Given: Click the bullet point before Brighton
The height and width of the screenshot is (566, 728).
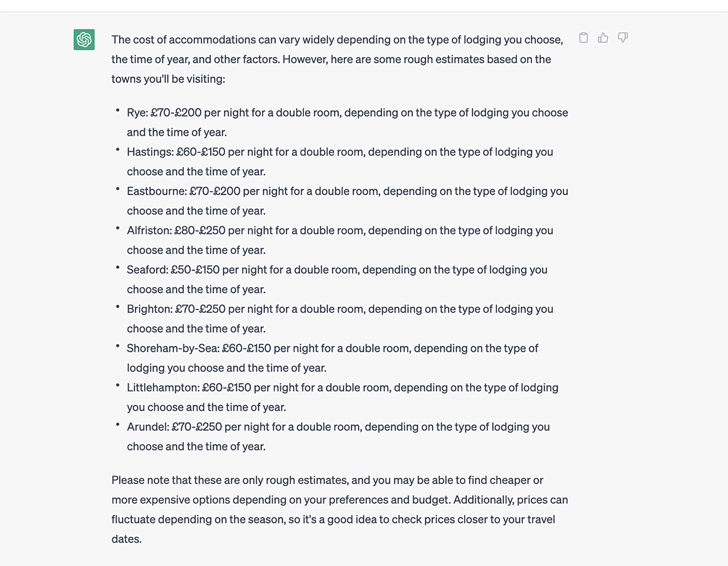Looking at the screenshot, I should point(117,307).
